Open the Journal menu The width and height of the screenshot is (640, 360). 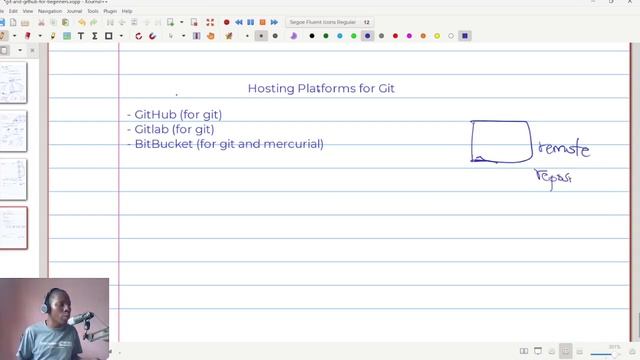coord(74,11)
